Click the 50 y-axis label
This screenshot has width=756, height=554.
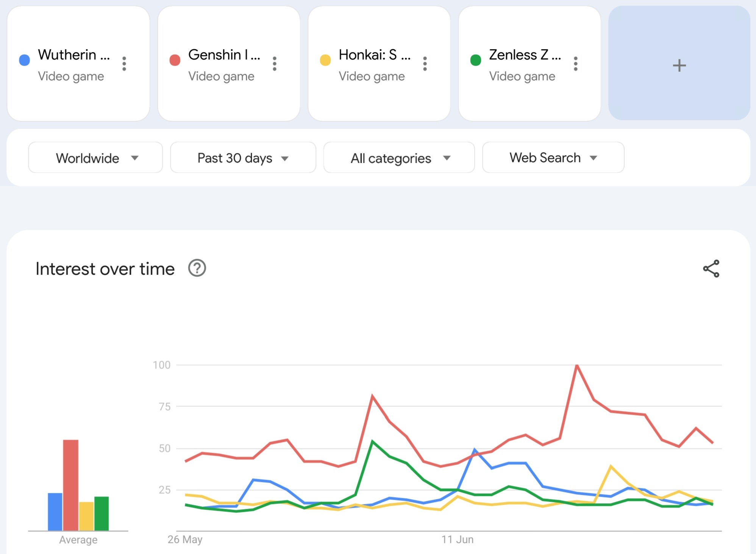[165, 448]
